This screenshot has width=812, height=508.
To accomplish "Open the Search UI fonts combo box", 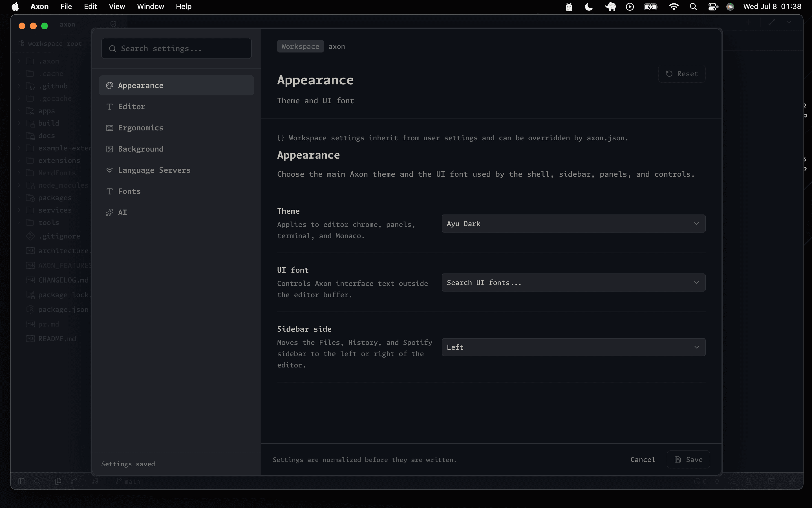I will [x=573, y=283].
